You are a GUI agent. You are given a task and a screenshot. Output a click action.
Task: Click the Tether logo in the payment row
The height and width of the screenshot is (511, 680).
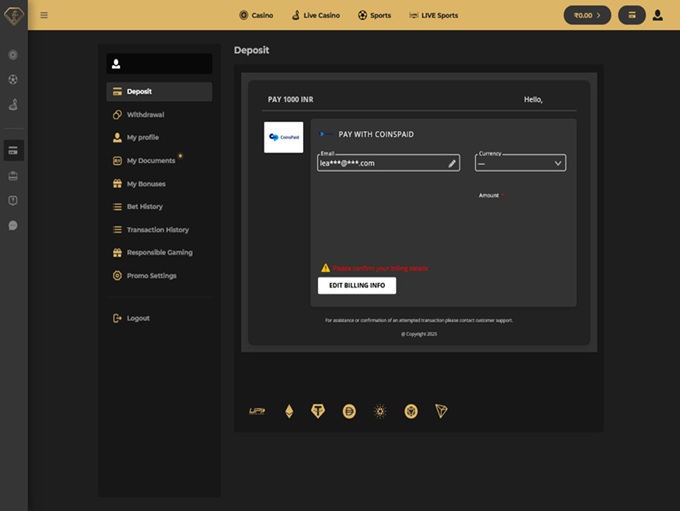click(x=318, y=411)
